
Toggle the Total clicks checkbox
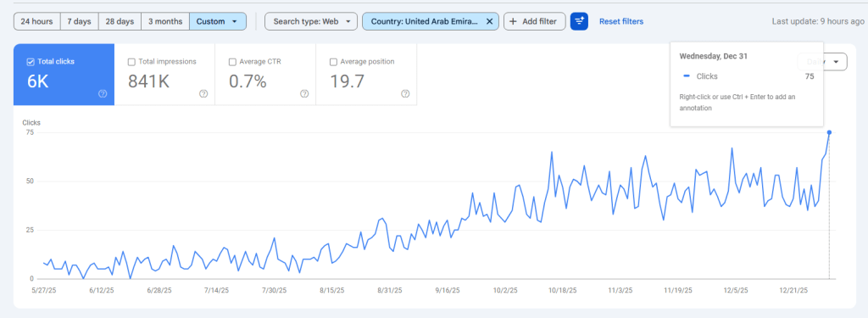point(31,62)
